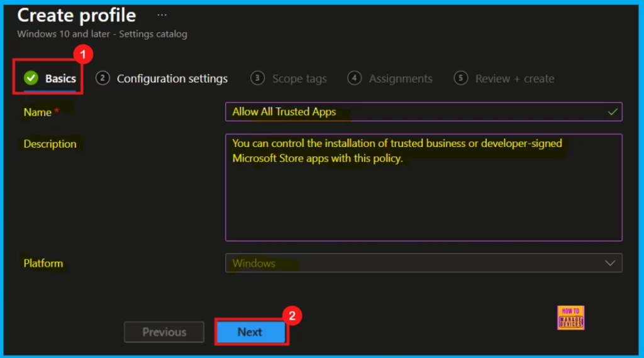Click the Next button

(x=251, y=332)
